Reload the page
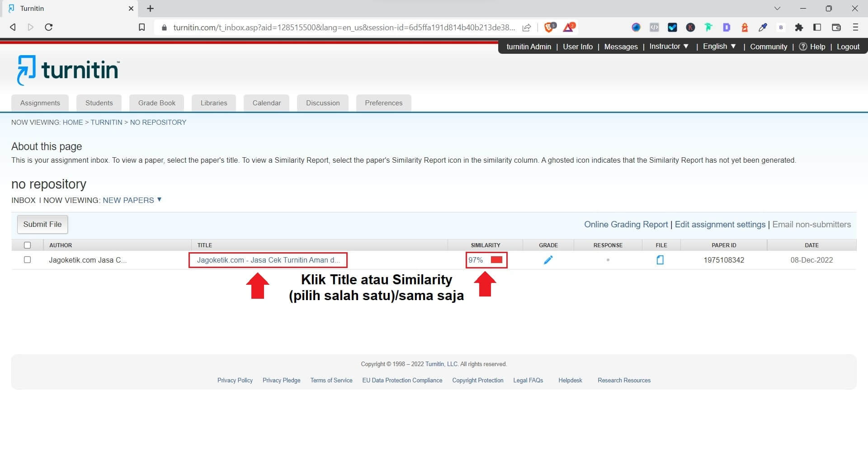Viewport: 868px width, 461px height. [49, 27]
